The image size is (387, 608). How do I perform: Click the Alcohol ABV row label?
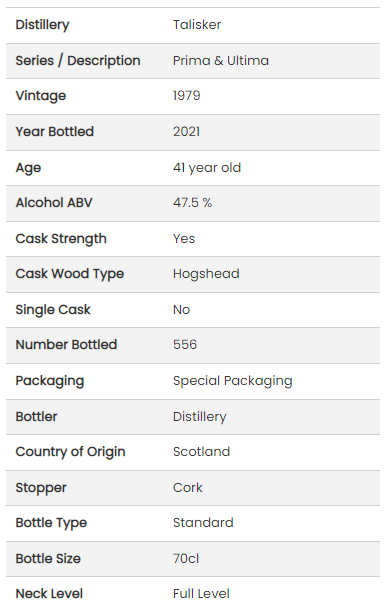[54, 203]
